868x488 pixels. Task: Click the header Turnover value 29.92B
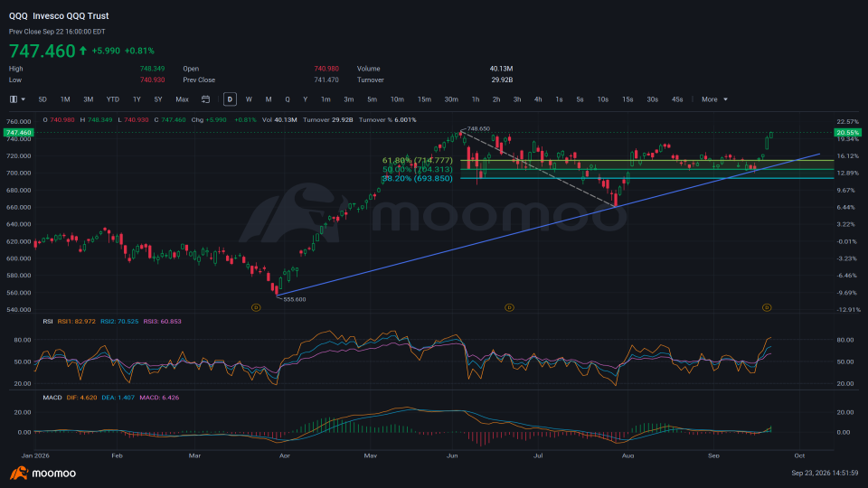(502, 80)
